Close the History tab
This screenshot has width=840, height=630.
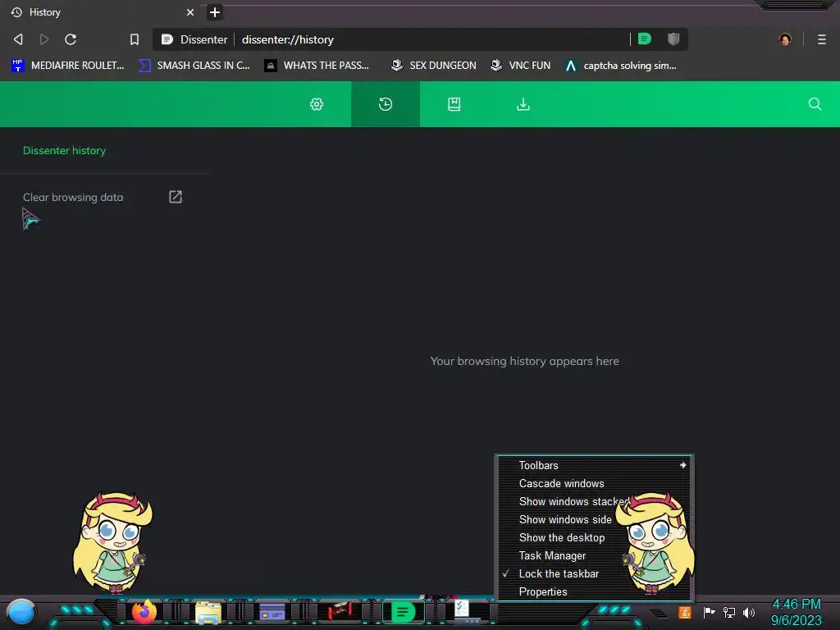click(x=190, y=11)
